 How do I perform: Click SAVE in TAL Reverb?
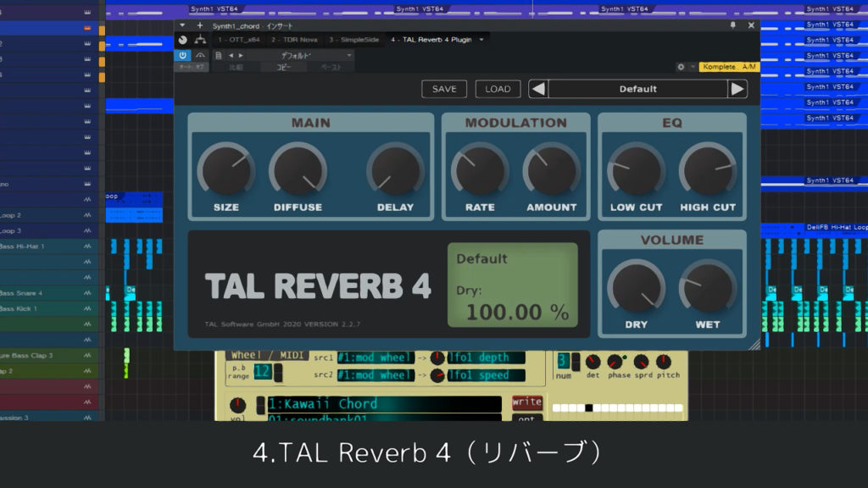pos(444,89)
